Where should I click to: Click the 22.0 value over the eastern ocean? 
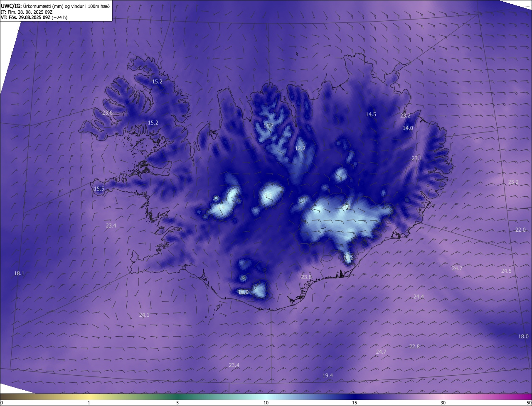[520, 230]
